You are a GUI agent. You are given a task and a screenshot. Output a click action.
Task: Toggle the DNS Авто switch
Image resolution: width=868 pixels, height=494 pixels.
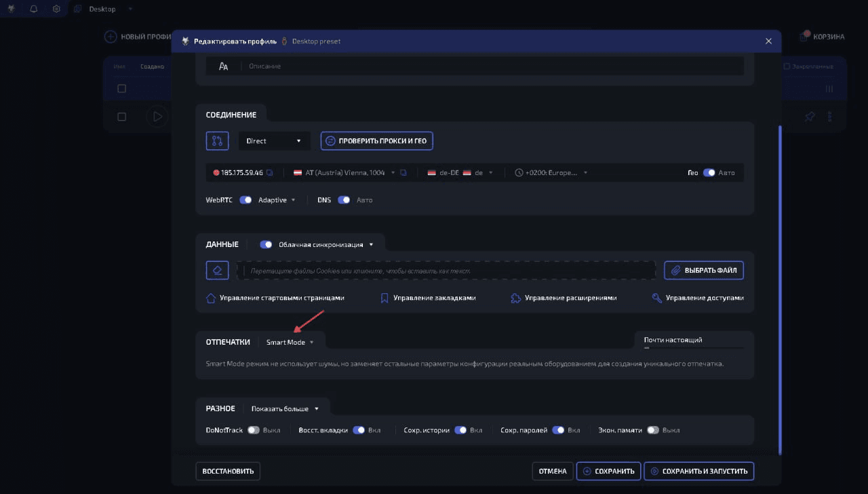344,200
